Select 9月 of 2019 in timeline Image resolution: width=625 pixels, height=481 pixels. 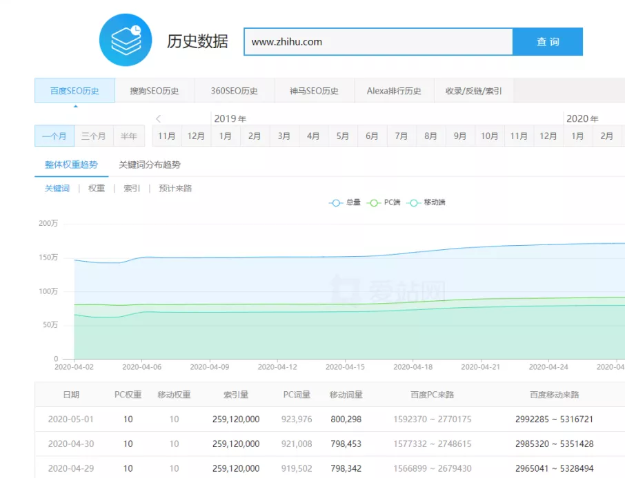[460, 136]
